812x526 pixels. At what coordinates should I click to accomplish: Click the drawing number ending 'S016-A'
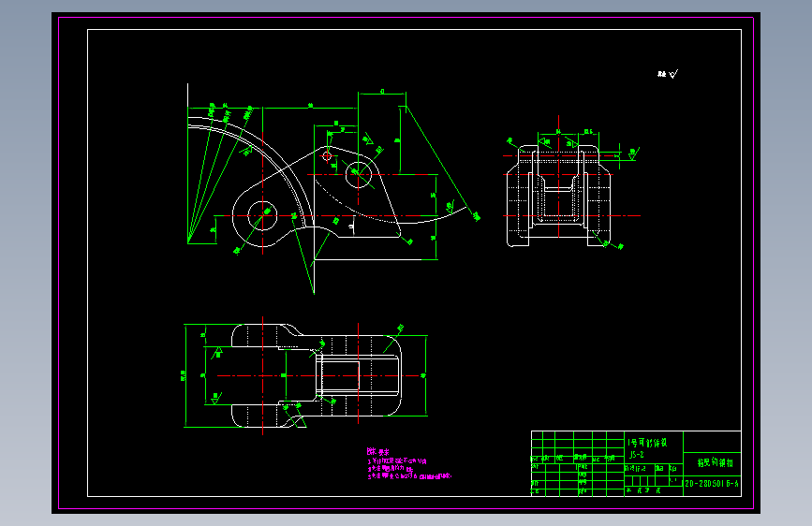(x=712, y=484)
